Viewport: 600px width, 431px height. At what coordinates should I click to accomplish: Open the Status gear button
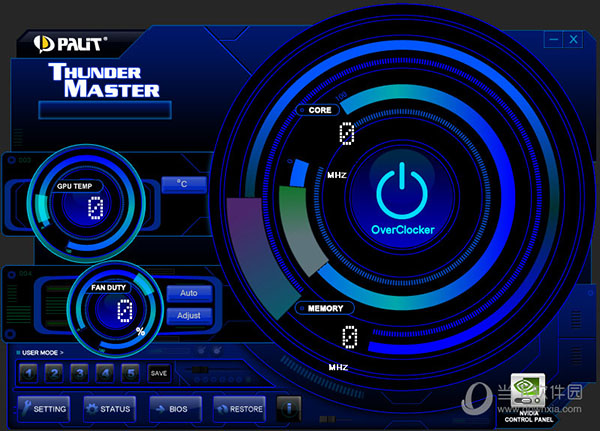108,408
